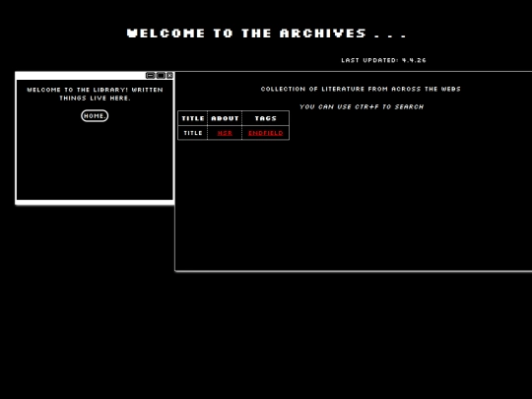Close the library welcome window
This screenshot has height=399, width=532.
(169, 75)
